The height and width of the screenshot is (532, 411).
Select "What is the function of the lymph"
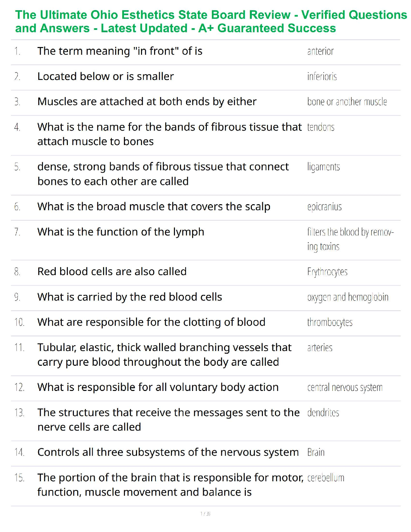coord(121,232)
